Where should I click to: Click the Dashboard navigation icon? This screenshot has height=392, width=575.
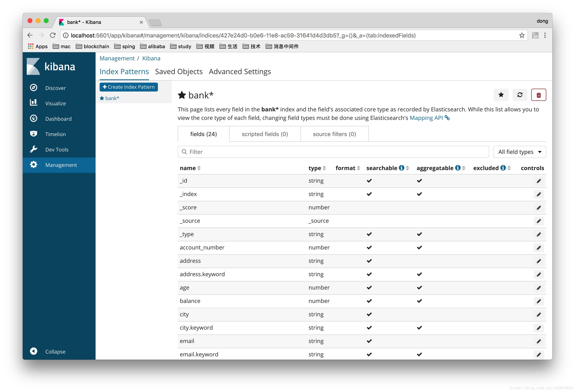click(x=34, y=119)
